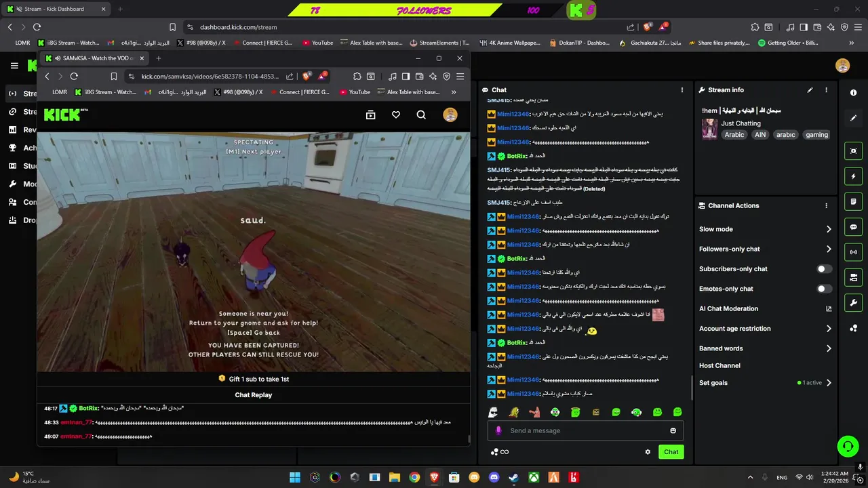The height and width of the screenshot is (488, 868).
Task: Click the gaming tag
Action: 816,135
